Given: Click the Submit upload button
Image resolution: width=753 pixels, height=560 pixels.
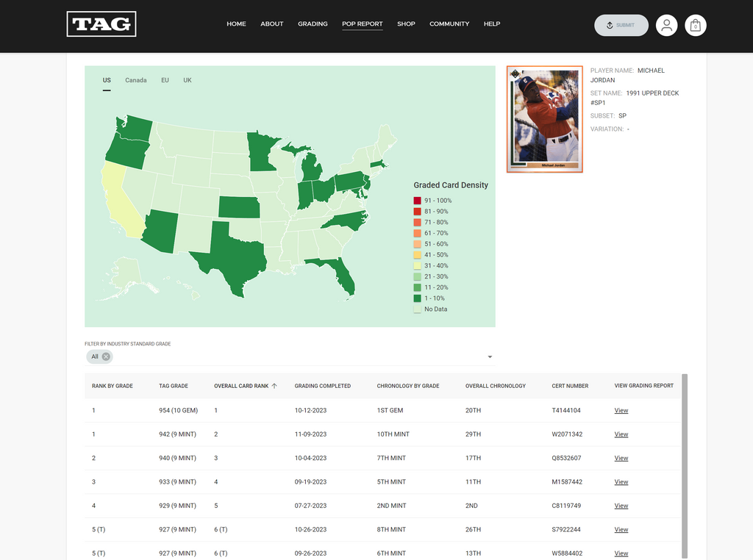Looking at the screenshot, I should click(x=621, y=25).
